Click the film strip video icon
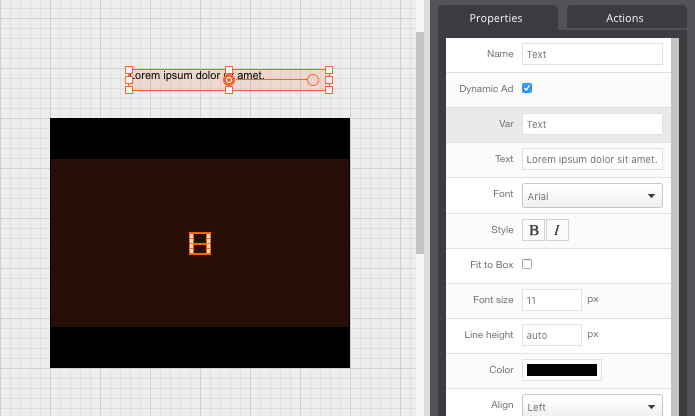The width and height of the screenshot is (695, 416). click(200, 243)
